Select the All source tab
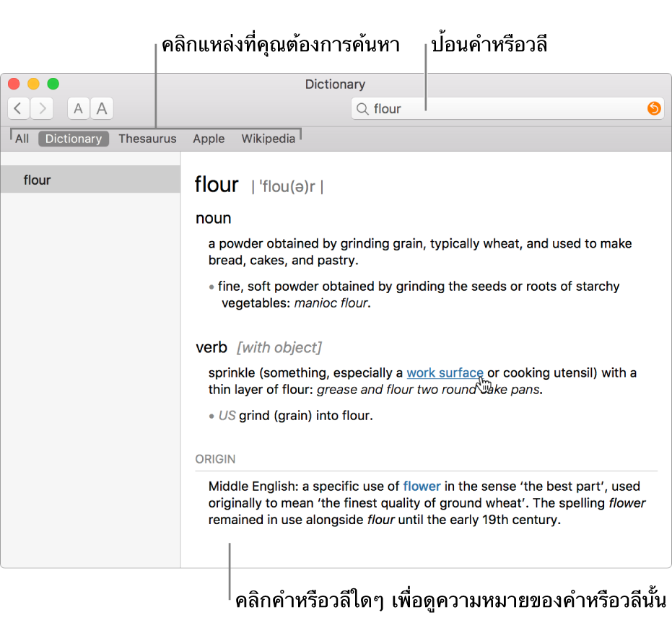The image size is (672, 641). tap(22, 139)
